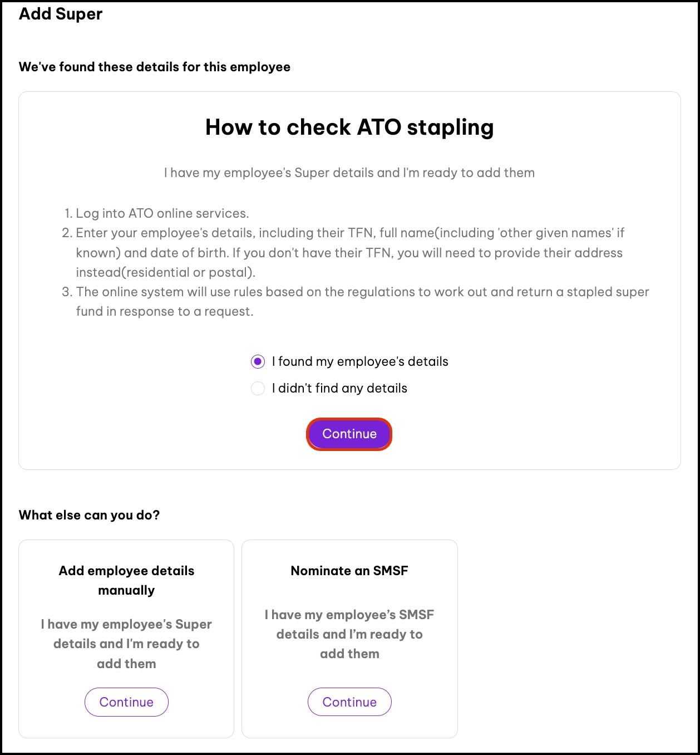Click the 'Add employee details manually' card title
This screenshot has width=700, height=755.
[126, 580]
